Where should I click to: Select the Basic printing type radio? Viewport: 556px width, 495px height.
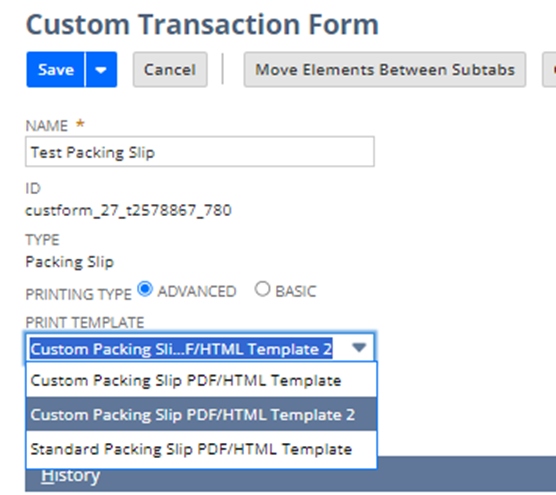click(262, 289)
